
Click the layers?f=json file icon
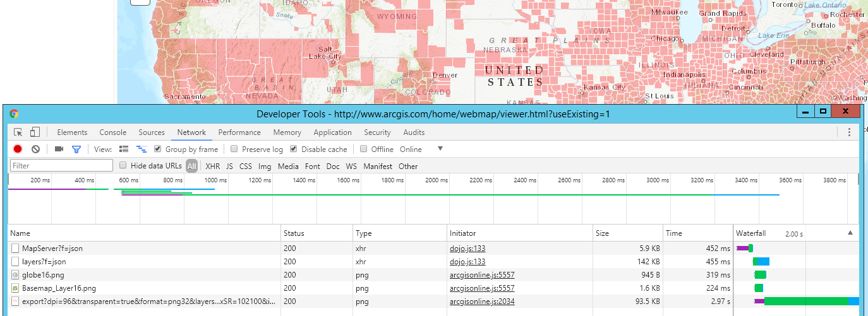15,262
